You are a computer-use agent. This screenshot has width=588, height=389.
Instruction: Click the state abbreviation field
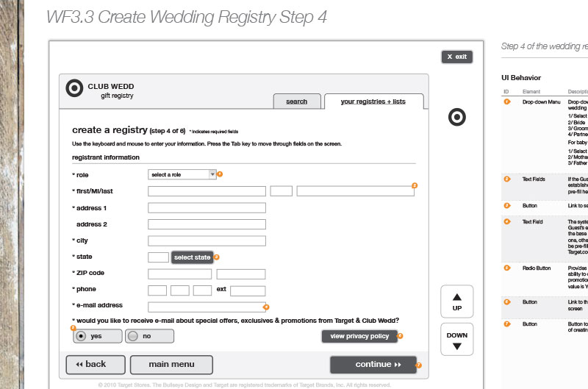tap(158, 257)
